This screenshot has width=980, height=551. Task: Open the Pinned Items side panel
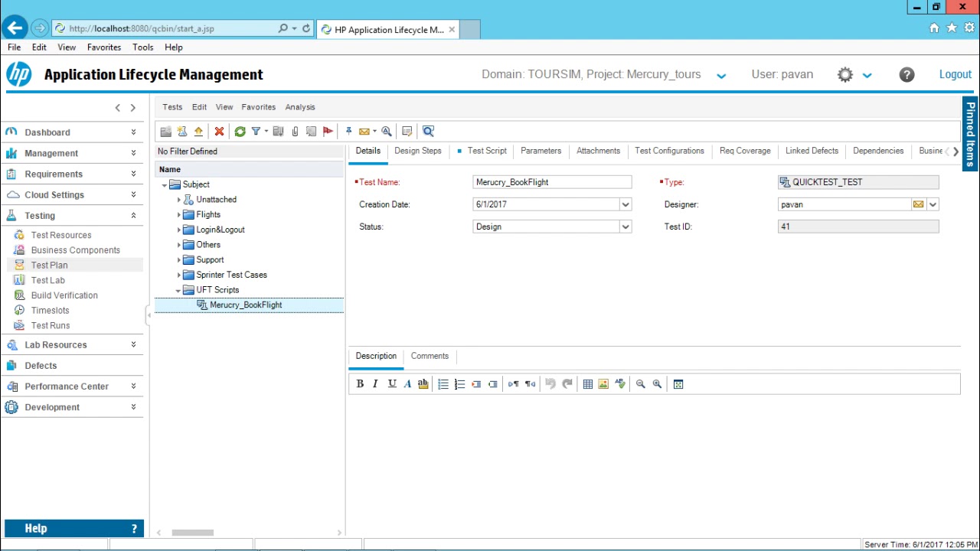pyautogui.click(x=971, y=135)
